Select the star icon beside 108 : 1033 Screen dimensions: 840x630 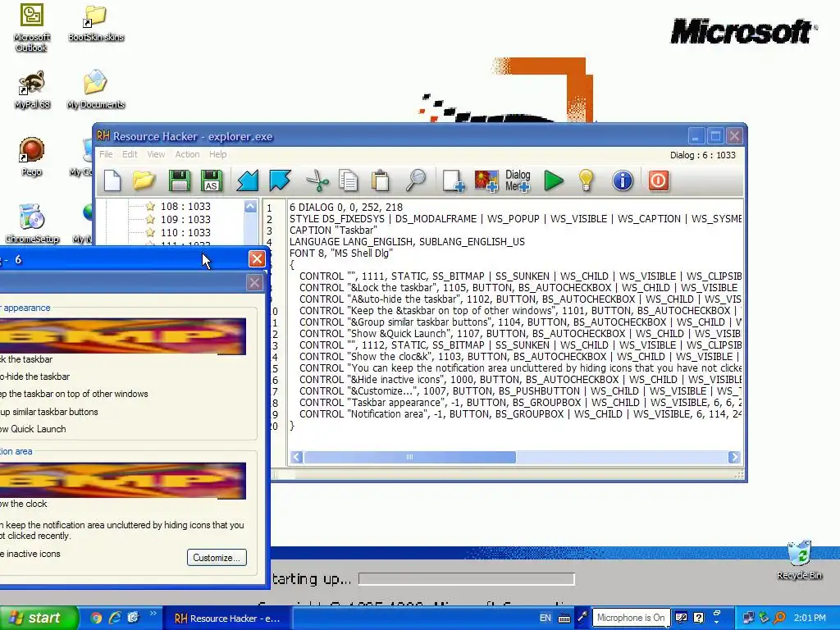[x=150, y=206]
